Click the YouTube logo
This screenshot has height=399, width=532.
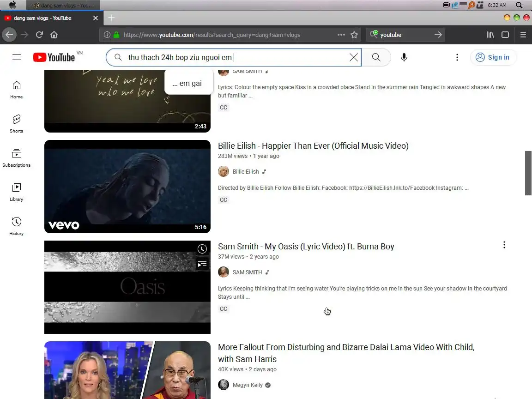click(x=54, y=57)
